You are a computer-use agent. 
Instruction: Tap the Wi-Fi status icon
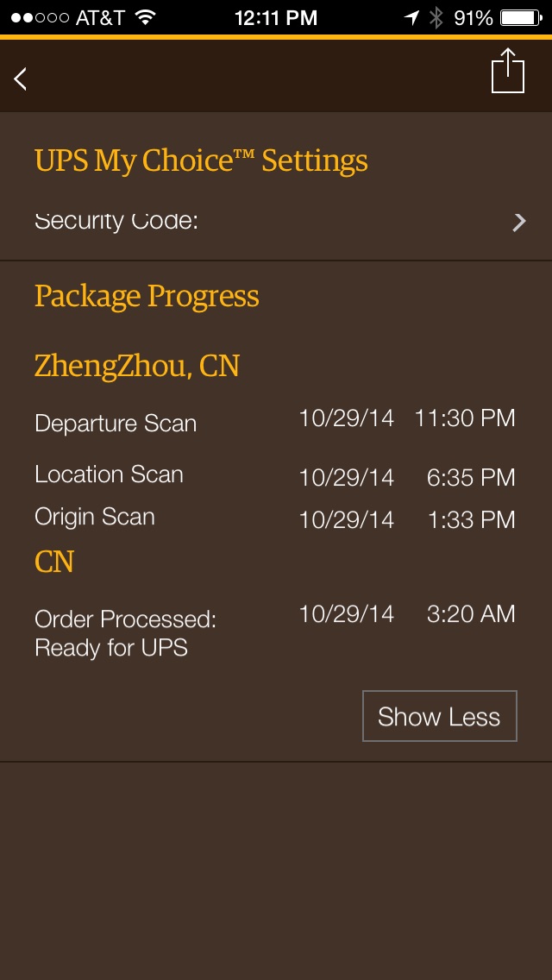[x=145, y=17]
